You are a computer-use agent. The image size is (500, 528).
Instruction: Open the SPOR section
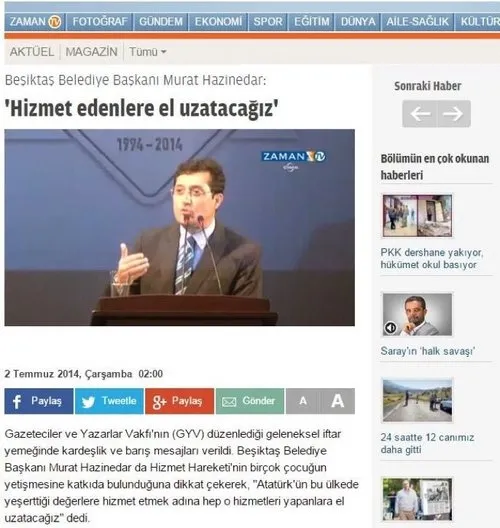coord(268,22)
